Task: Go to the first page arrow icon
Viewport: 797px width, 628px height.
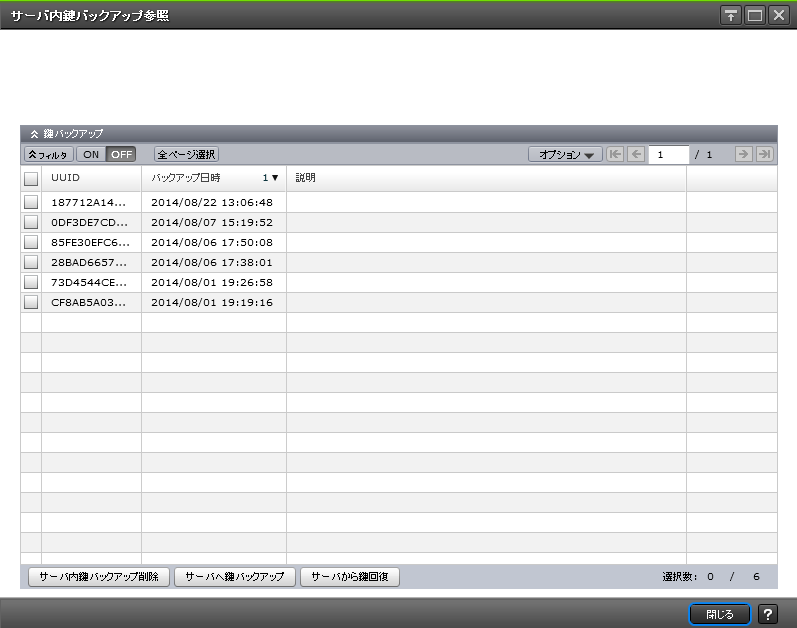Action: pos(615,154)
